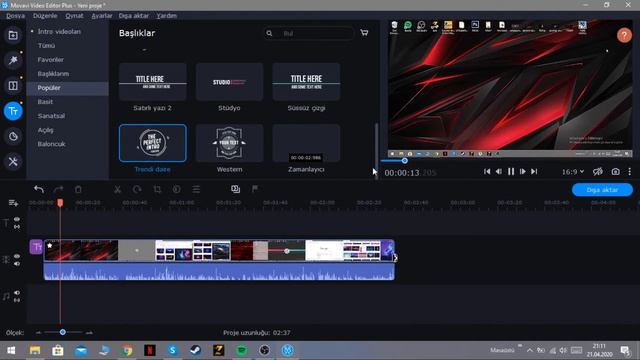
Task: Click the preview seek slider handle
Action: (404, 161)
